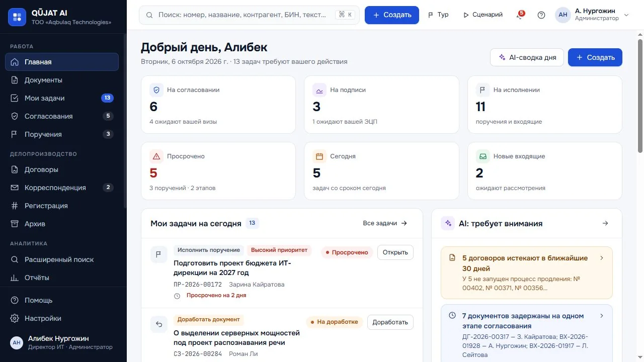The width and height of the screenshot is (644, 362).
Task: Open the notifications bell icon
Action: click(520, 15)
